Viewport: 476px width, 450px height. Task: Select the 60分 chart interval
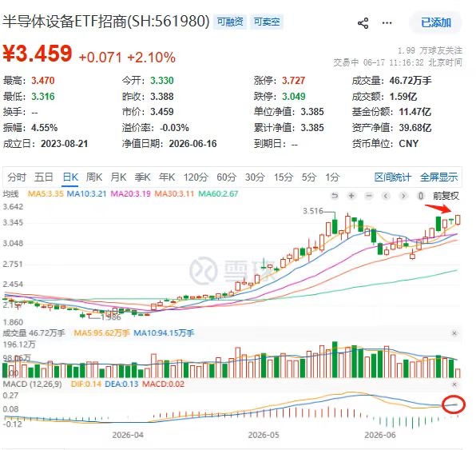point(227,177)
